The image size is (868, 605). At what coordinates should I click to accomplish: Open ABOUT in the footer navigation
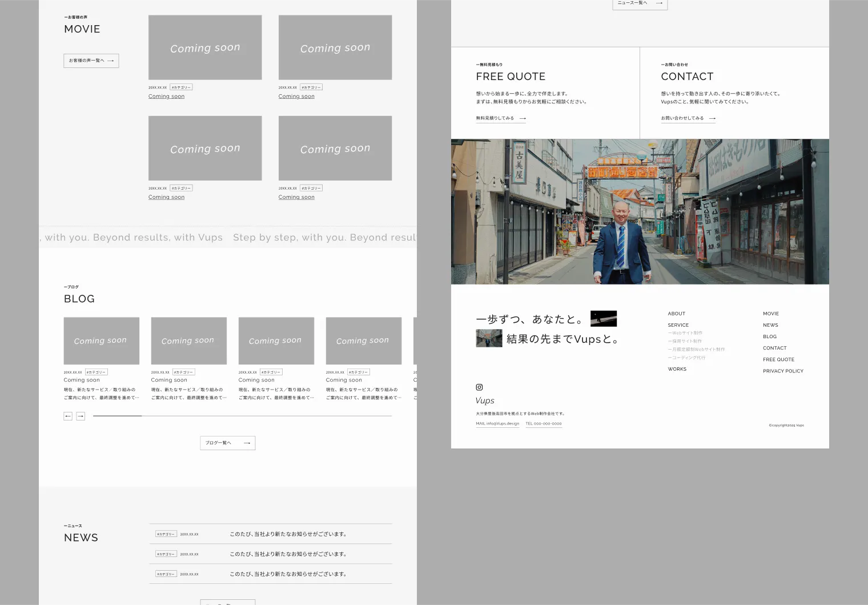click(x=676, y=314)
